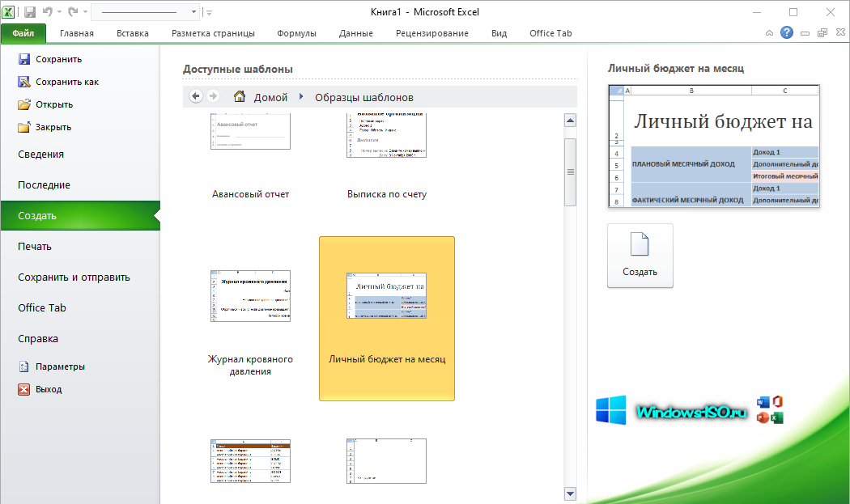This screenshot has height=504, width=850.
Task: Go forward with the right arrow button
Action: [213, 96]
